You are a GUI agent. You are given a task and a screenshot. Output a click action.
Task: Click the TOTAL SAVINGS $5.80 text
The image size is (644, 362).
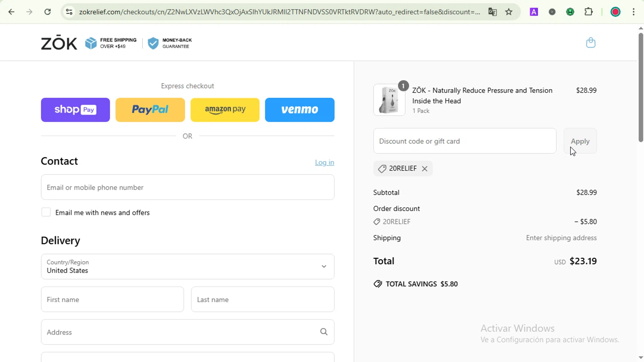coord(422,284)
